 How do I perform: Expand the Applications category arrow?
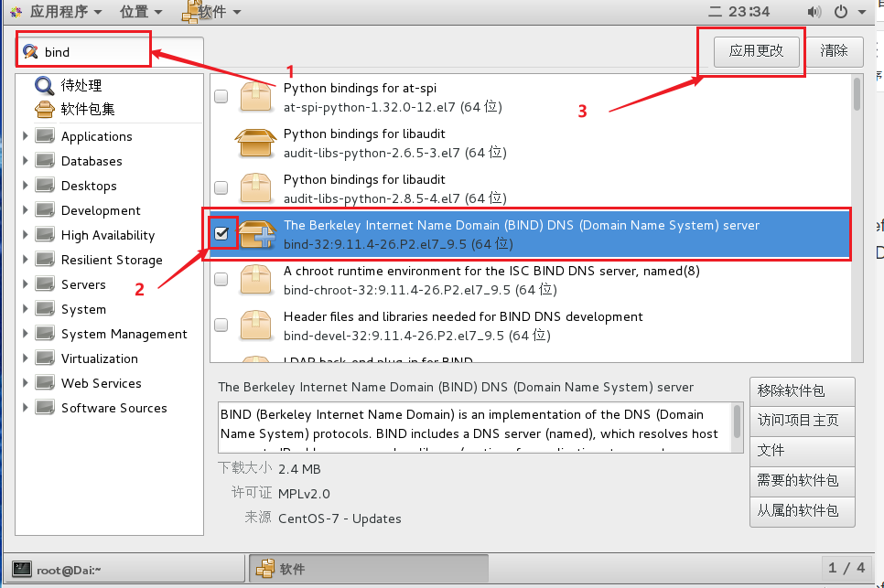click(x=26, y=135)
